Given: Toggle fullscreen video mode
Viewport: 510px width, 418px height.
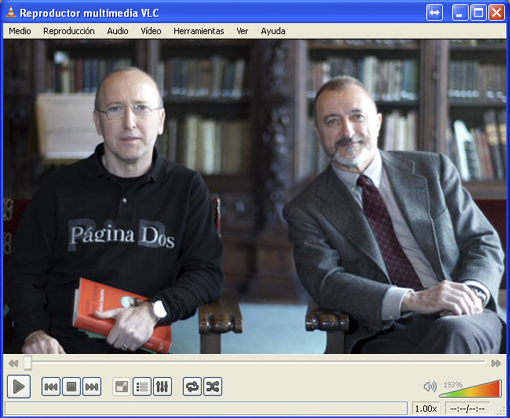Looking at the screenshot, I should pos(122,387).
